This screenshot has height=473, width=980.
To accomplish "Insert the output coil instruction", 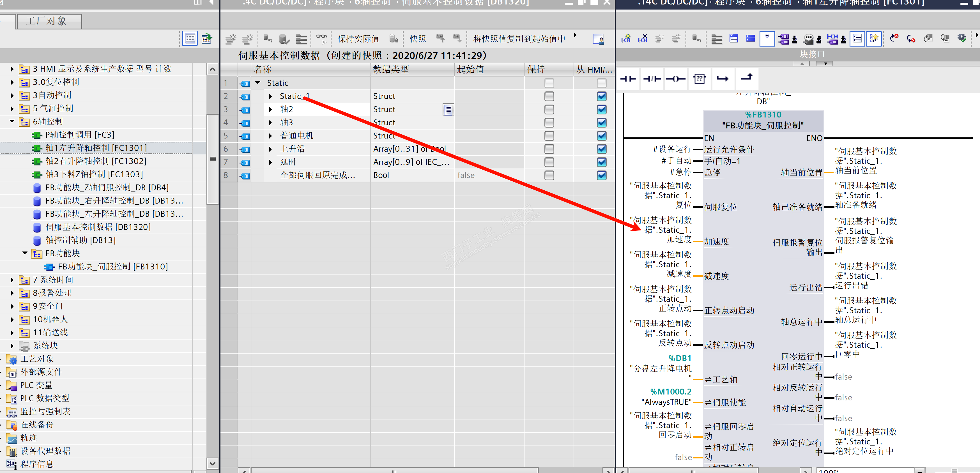I will pyautogui.click(x=675, y=79).
